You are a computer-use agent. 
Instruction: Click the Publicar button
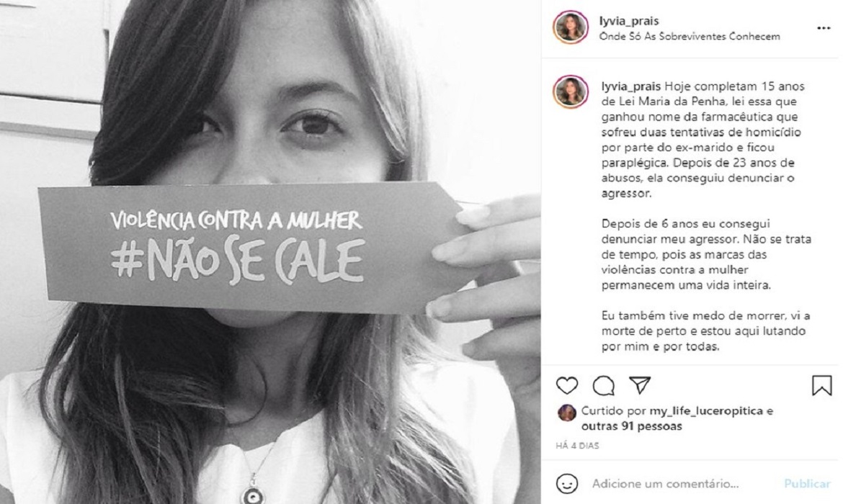pos(807,484)
